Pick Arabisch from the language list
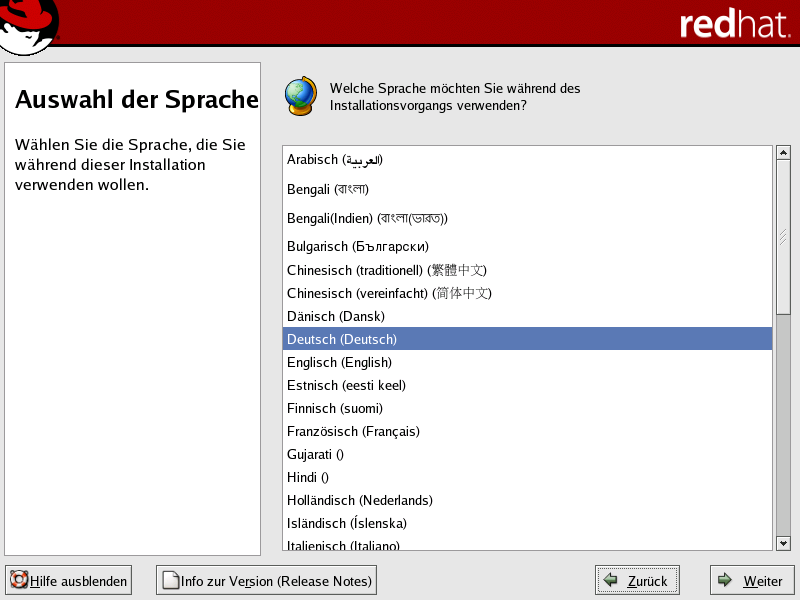This screenshot has width=800, height=600. pos(335,159)
